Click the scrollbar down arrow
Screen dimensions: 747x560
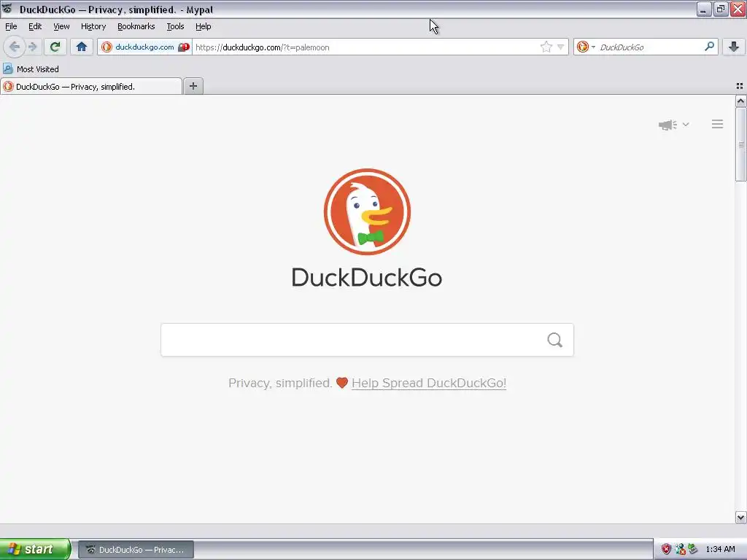[740, 517]
